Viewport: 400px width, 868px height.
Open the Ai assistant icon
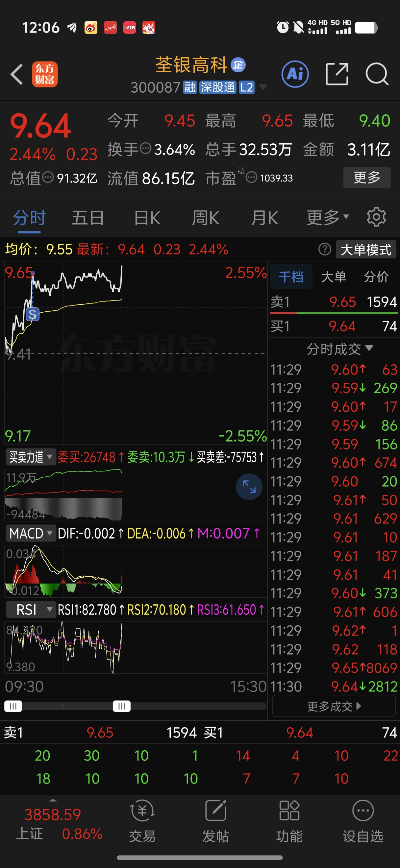coord(295,74)
